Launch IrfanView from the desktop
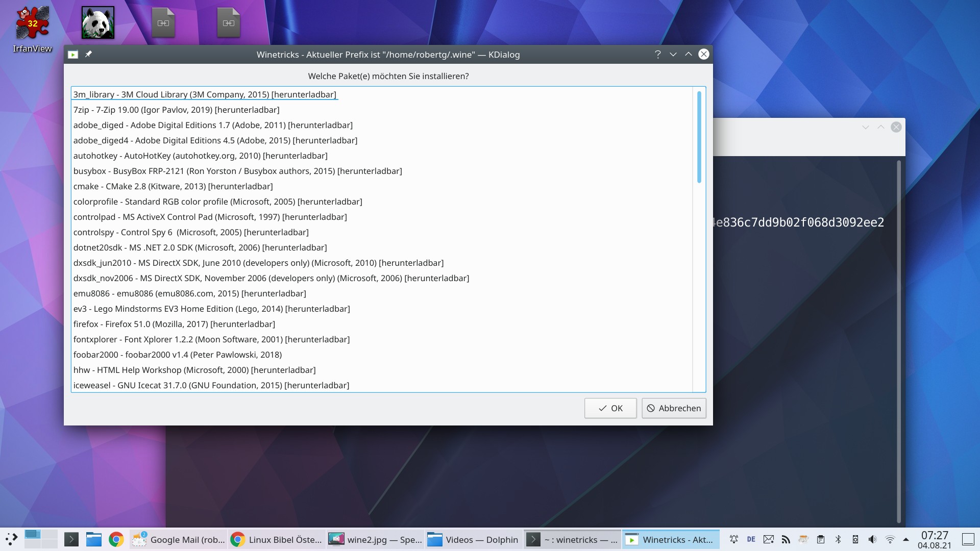980x551 pixels. (x=32, y=23)
